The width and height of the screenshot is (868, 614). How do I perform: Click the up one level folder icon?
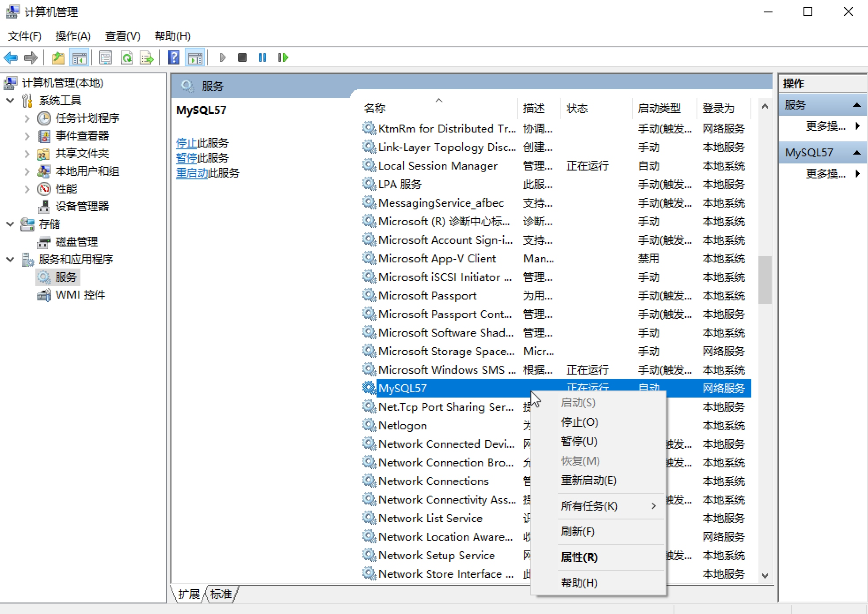[x=58, y=57]
